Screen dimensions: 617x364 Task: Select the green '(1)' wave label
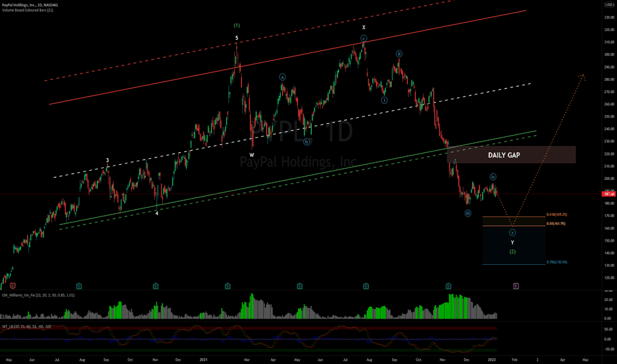(x=236, y=26)
